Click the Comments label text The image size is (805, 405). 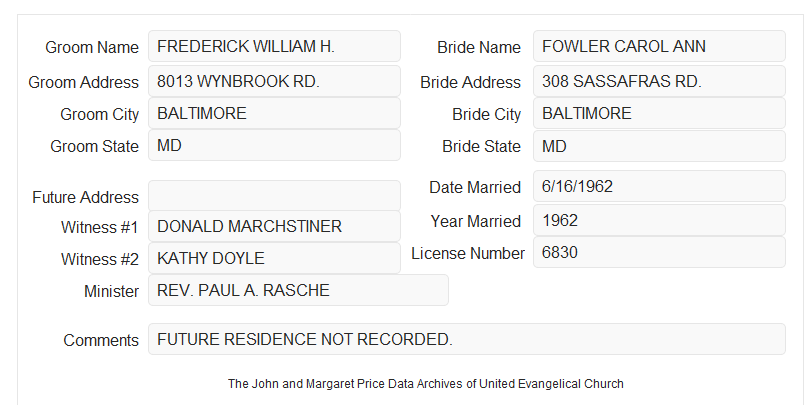pyautogui.click(x=101, y=340)
